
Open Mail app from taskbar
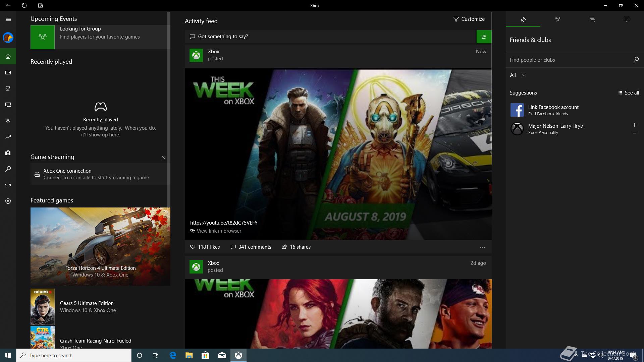(x=222, y=355)
